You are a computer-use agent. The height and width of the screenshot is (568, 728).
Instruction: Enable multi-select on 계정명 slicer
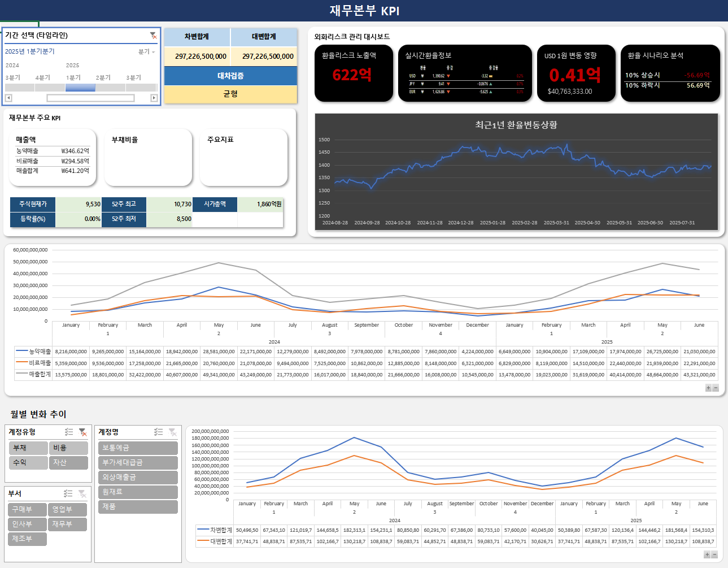coord(159,432)
